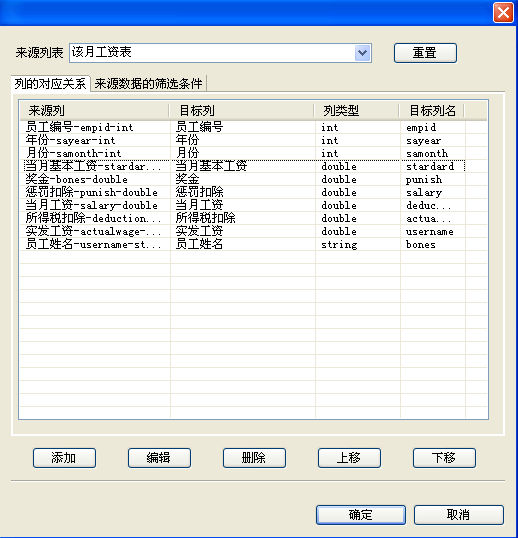Click 奖金 in the 目标列 column
518x538 pixels.
(187, 179)
